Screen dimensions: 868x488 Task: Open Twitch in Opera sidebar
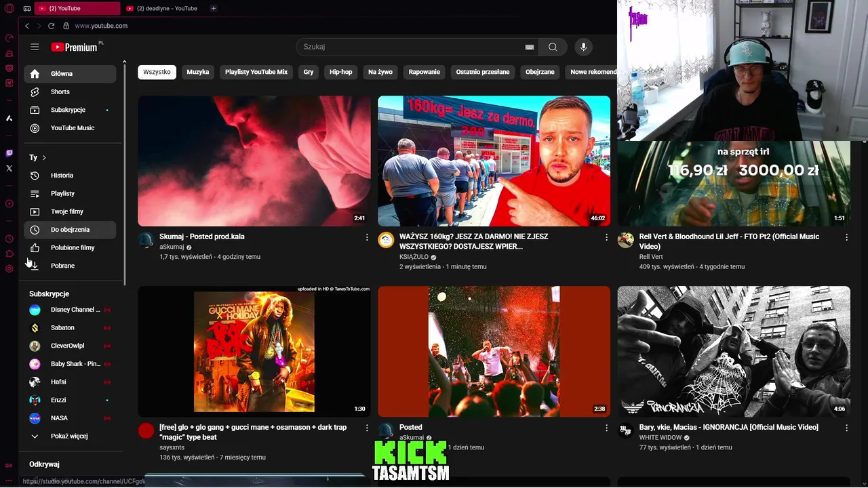[9, 153]
